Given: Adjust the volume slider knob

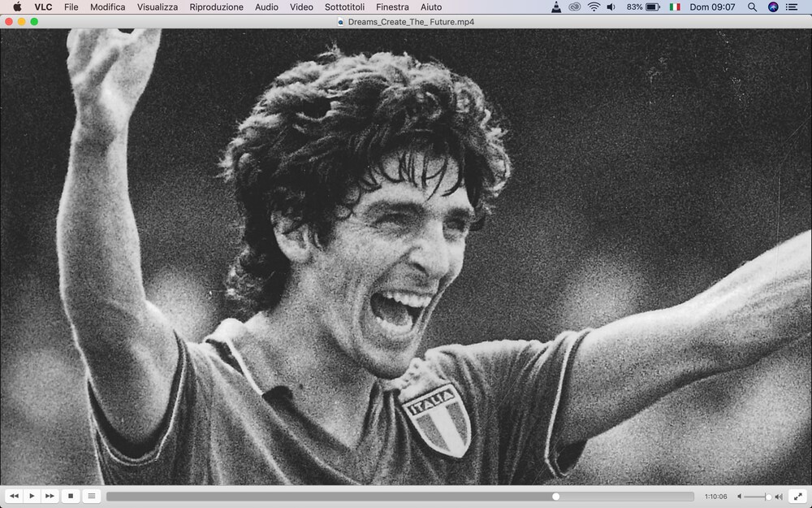Looking at the screenshot, I should 768,497.
